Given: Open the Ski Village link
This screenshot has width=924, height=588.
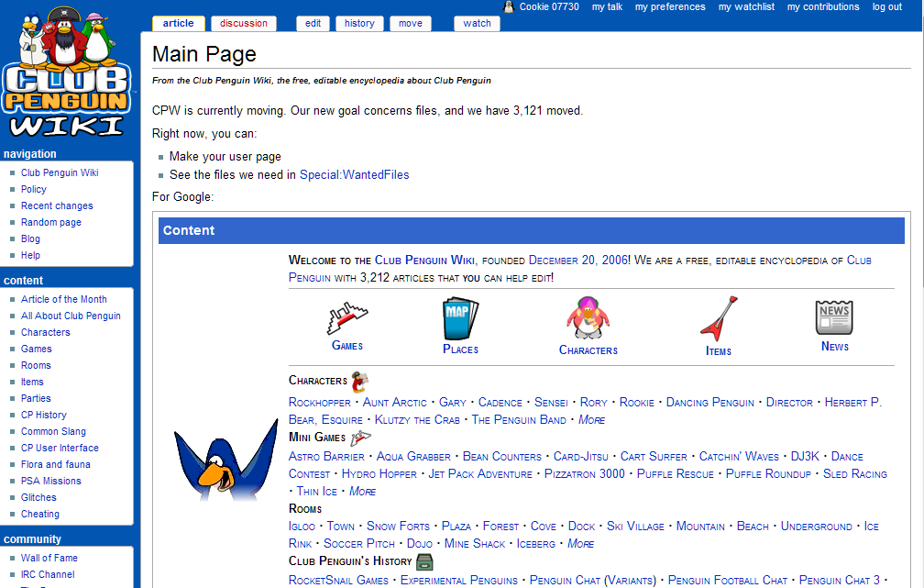Looking at the screenshot, I should [x=635, y=526].
